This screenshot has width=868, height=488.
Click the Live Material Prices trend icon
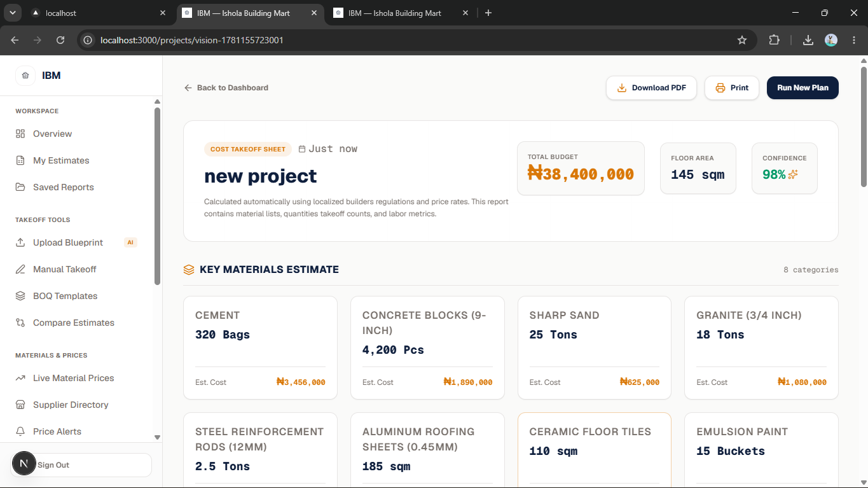coord(20,378)
